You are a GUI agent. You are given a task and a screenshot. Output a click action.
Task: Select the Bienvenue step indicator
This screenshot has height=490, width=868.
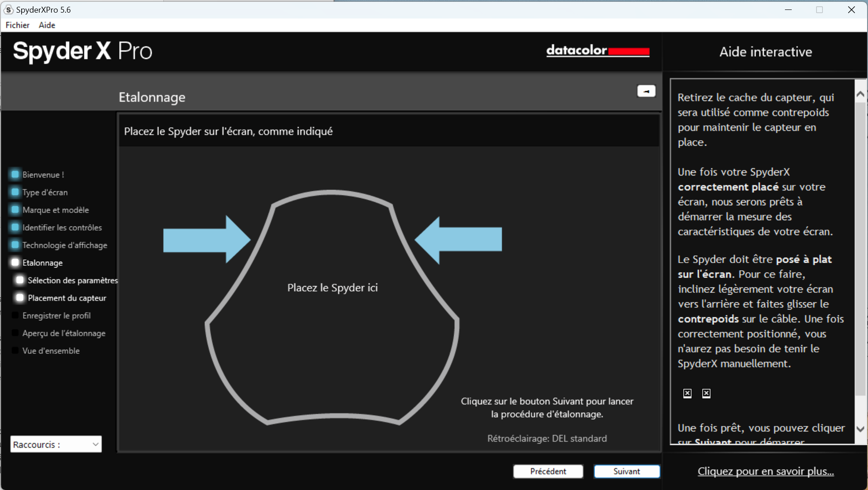(15, 174)
